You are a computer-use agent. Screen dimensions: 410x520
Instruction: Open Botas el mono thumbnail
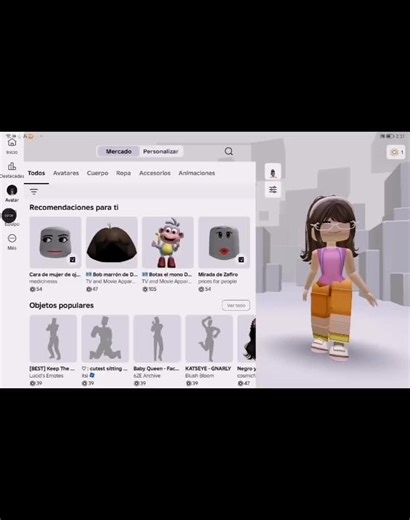[x=168, y=242]
